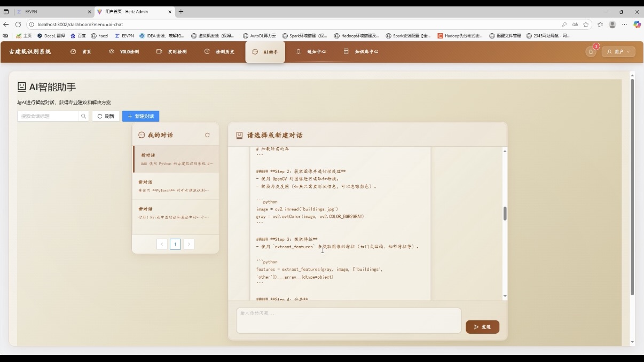
Task: Go to next page in conversation pagination
Action: (189, 244)
